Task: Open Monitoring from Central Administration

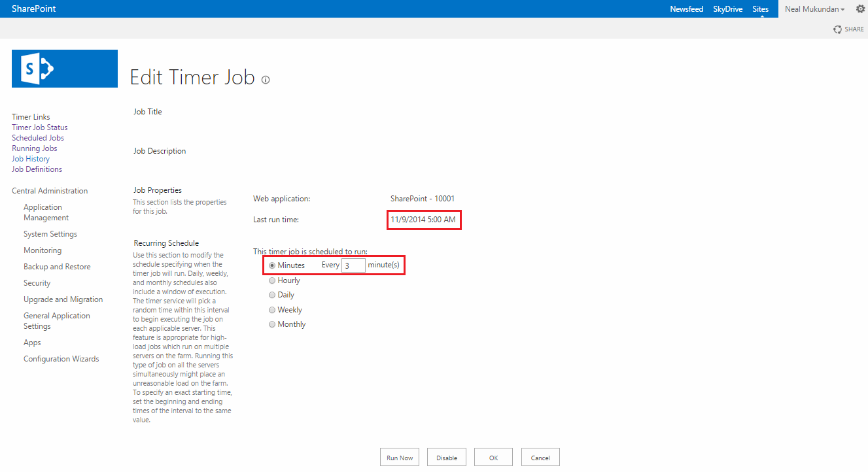Action: click(42, 250)
